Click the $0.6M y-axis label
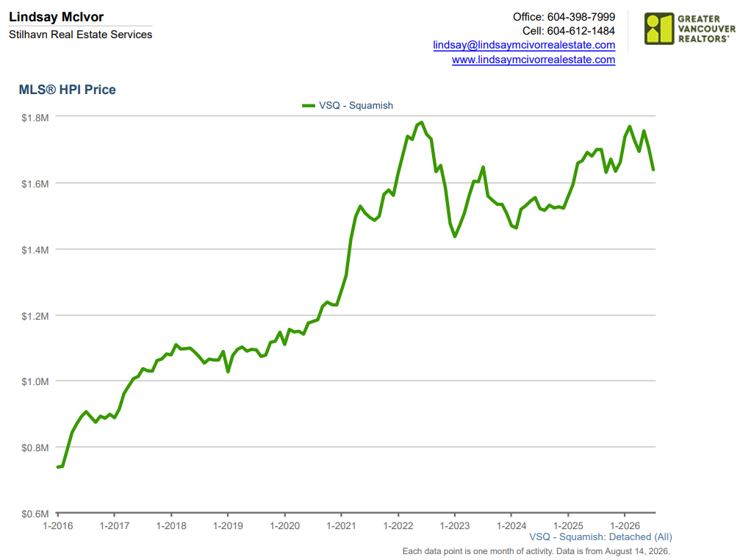 pos(35,514)
